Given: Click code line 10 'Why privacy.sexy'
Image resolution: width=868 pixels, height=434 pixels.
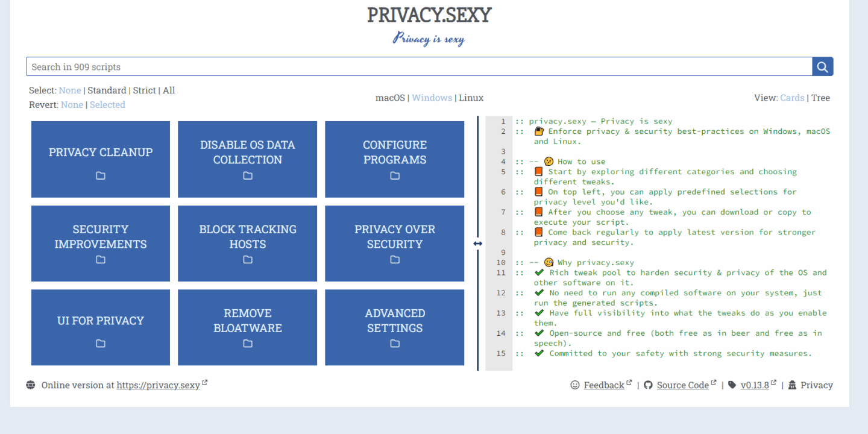Looking at the screenshot, I should 575,262.
